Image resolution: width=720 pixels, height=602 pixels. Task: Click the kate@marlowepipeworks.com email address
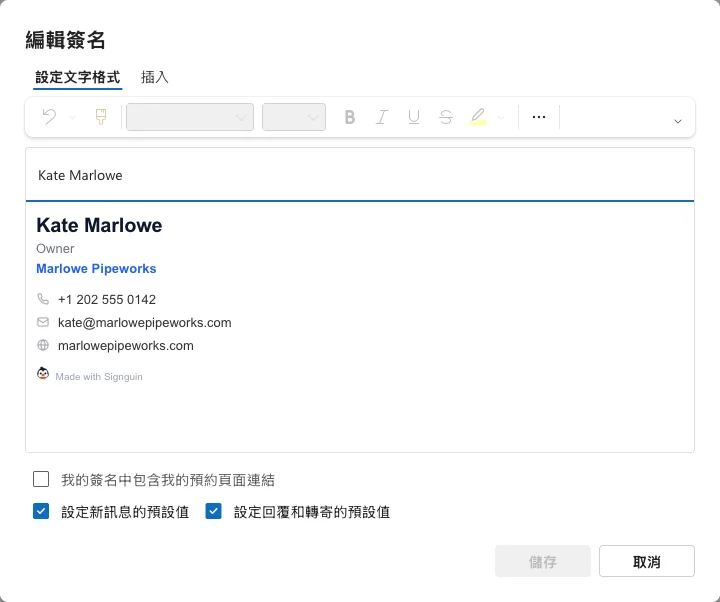[145, 323]
